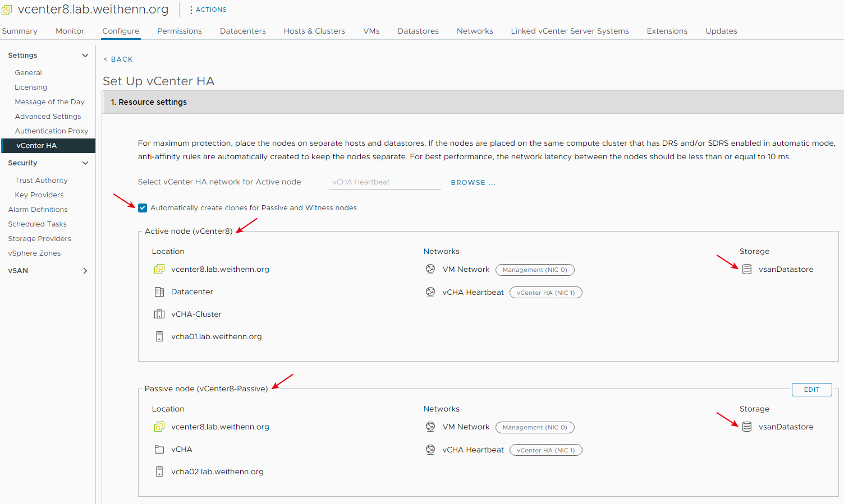
Task: Open the Datastores tab
Action: (x=418, y=31)
